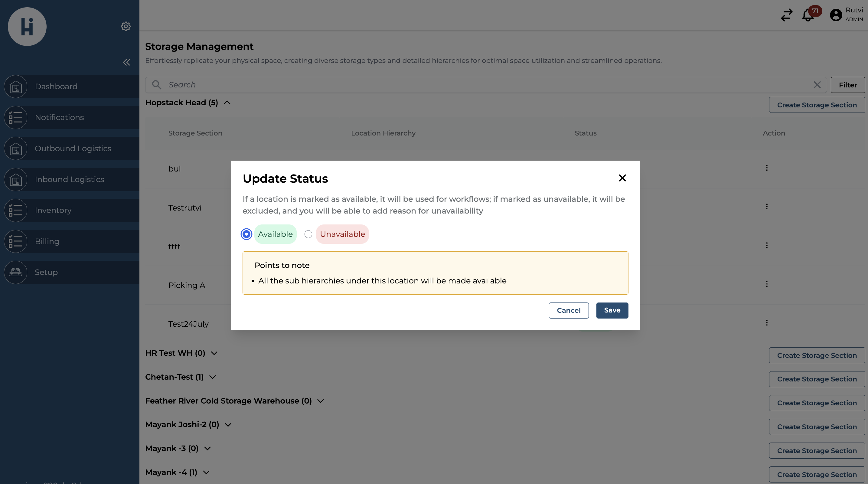The image size is (868, 484).
Task: Expand the Chetan-Test warehouse list
Action: (x=213, y=377)
